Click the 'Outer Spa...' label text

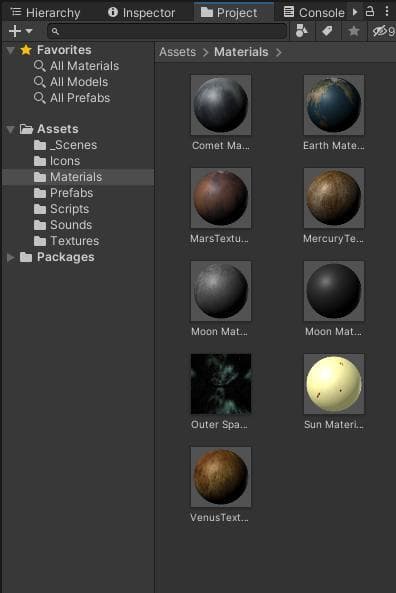(219, 425)
